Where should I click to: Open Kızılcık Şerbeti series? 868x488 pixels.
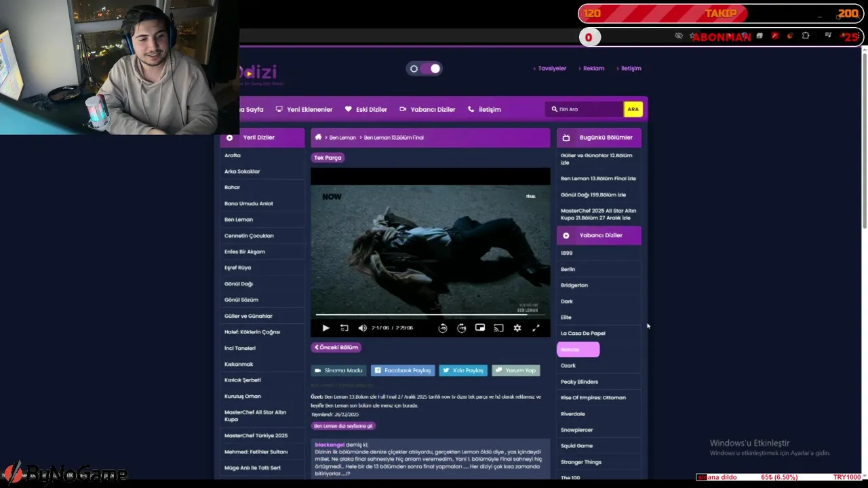243,380
